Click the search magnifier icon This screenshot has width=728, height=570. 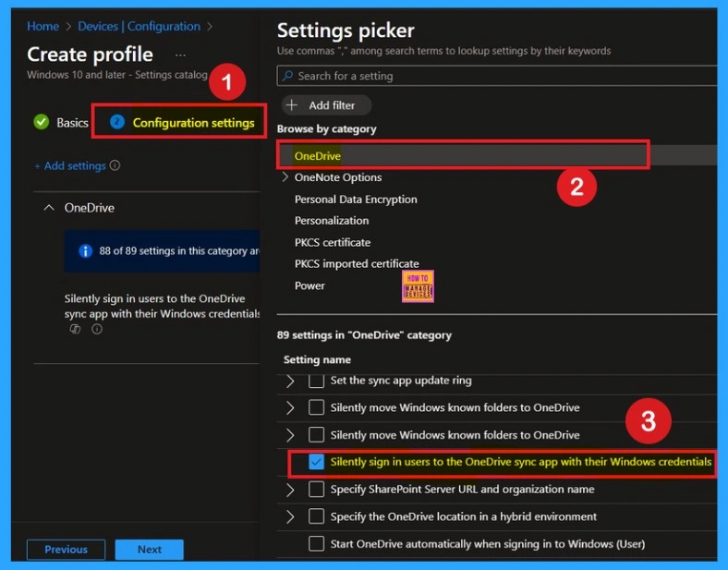(x=287, y=75)
